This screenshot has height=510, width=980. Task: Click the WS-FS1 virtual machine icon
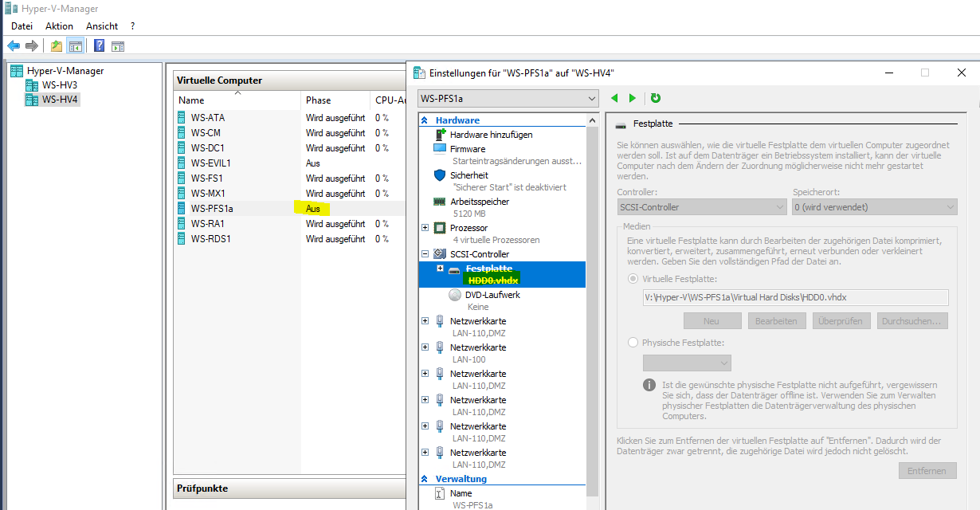tap(182, 178)
